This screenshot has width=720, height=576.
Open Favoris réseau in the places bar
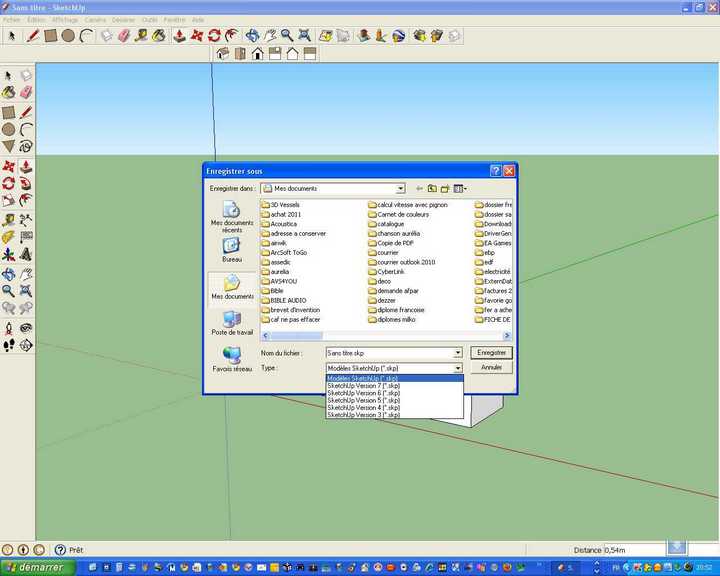pos(232,360)
